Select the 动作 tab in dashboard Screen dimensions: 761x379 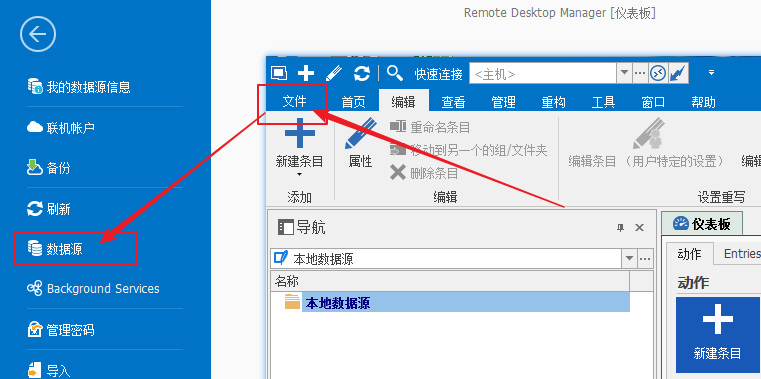(x=690, y=254)
